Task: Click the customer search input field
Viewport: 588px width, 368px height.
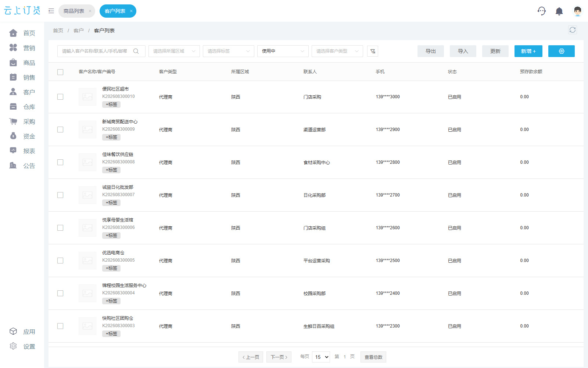Action: tap(101, 51)
